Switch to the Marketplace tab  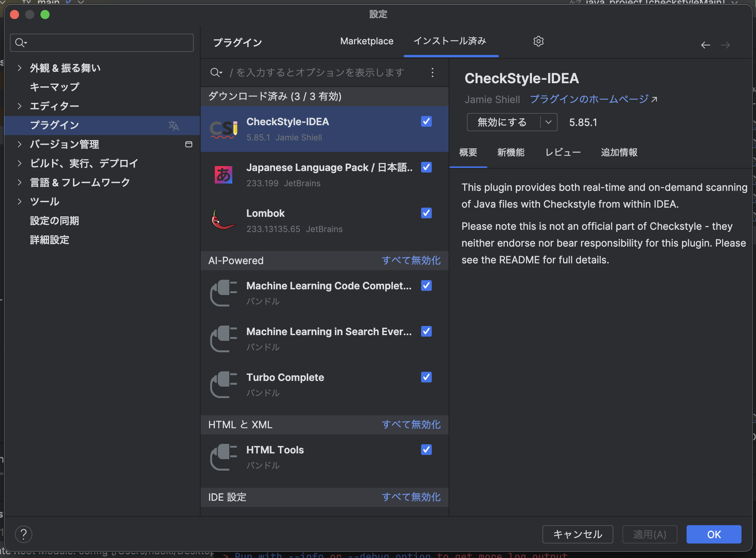click(x=367, y=41)
